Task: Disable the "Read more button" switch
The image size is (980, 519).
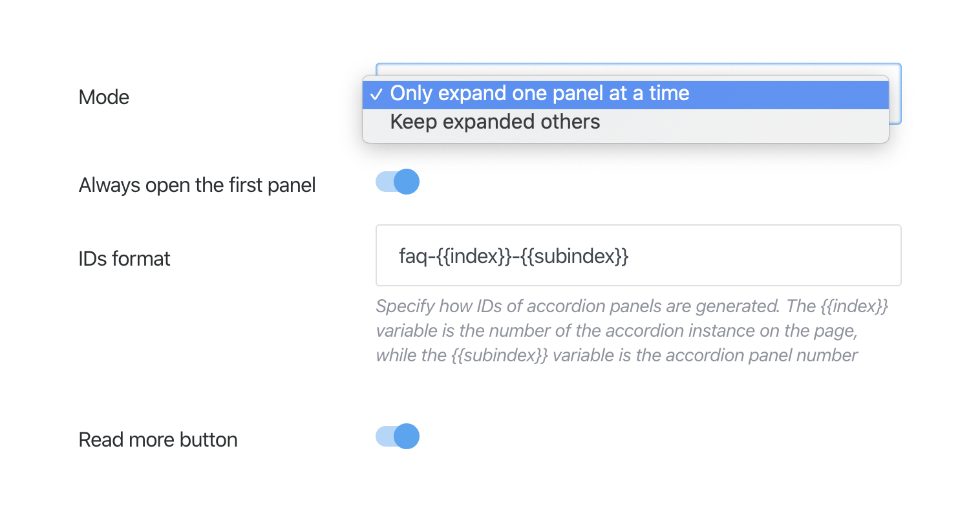Action: point(396,436)
